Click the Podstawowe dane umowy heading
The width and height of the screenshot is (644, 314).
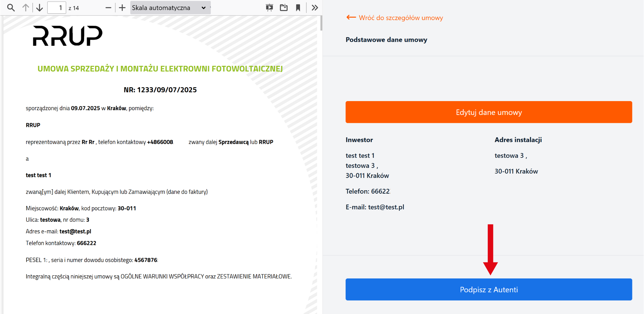click(x=386, y=40)
